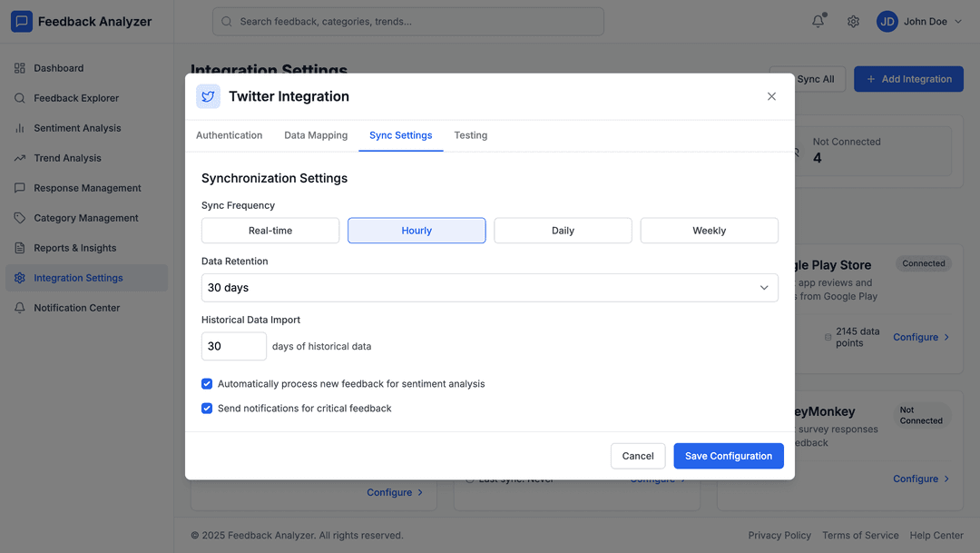Open the Data Retention dropdown

489,288
